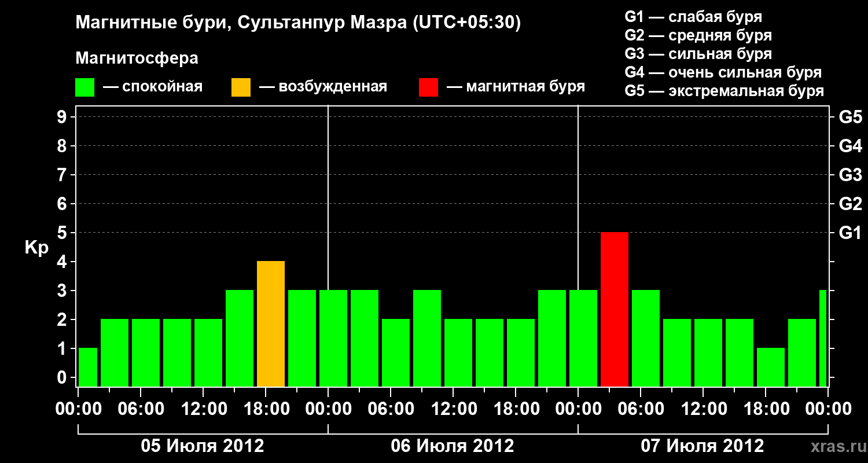This screenshot has width=868, height=463.
Task: Select the Kp 3 bar near 09:00 on 06 Июля
Action: 427,339
